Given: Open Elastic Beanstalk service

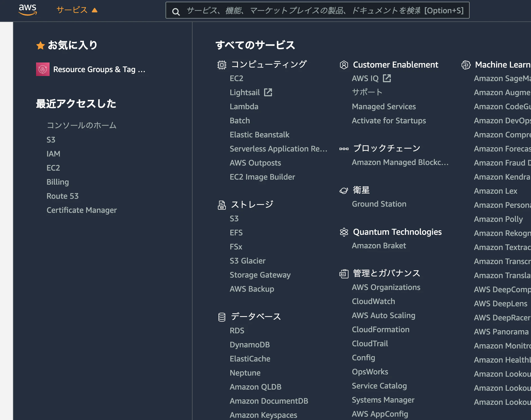Looking at the screenshot, I should click(260, 135).
